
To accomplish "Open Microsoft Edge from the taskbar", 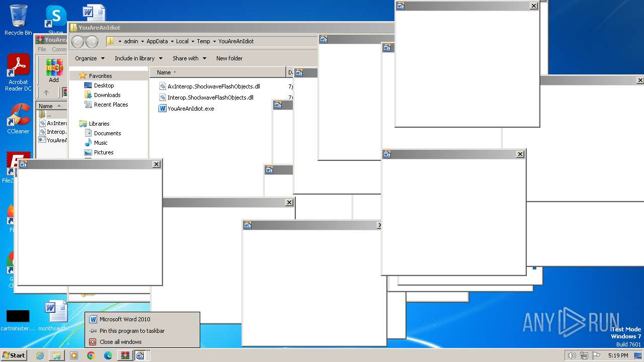I will coord(108,355).
